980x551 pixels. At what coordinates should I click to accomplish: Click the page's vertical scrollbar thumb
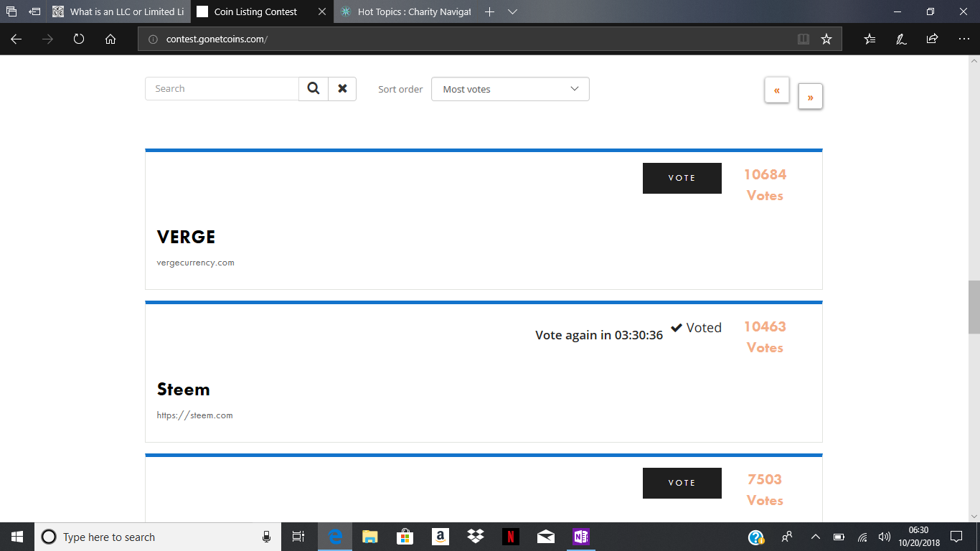tap(974, 307)
